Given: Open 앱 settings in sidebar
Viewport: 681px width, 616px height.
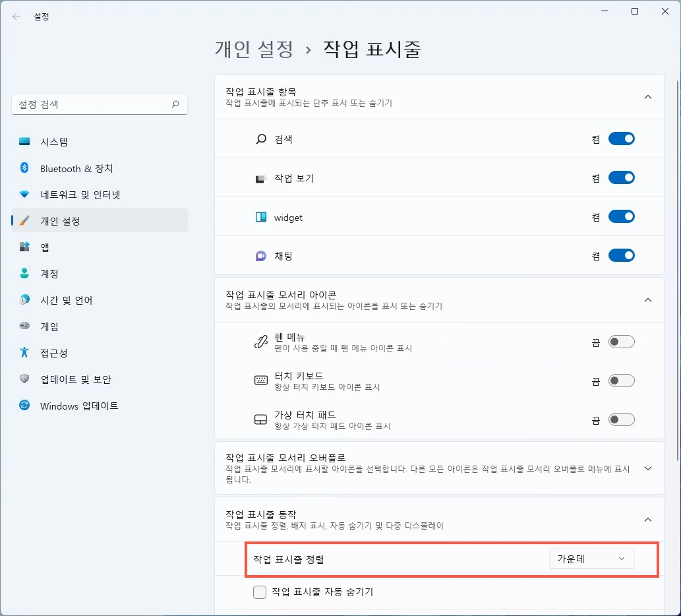Looking at the screenshot, I should 100,247.
